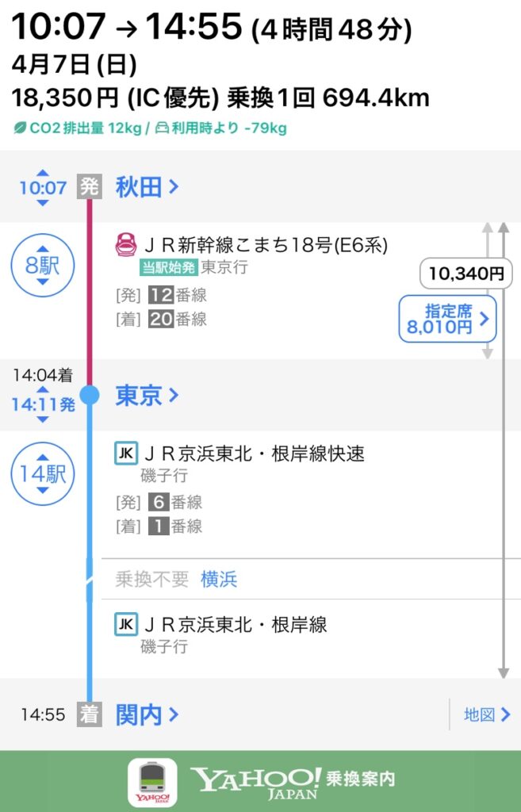Tap the 発 departure marker at Akita
Screen dimensions: 521x812
click(89, 187)
